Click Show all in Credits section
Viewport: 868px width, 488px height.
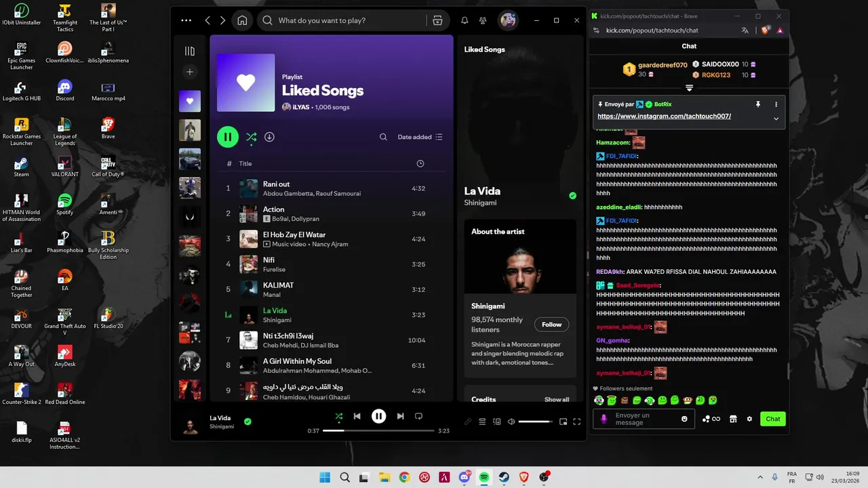pos(557,400)
